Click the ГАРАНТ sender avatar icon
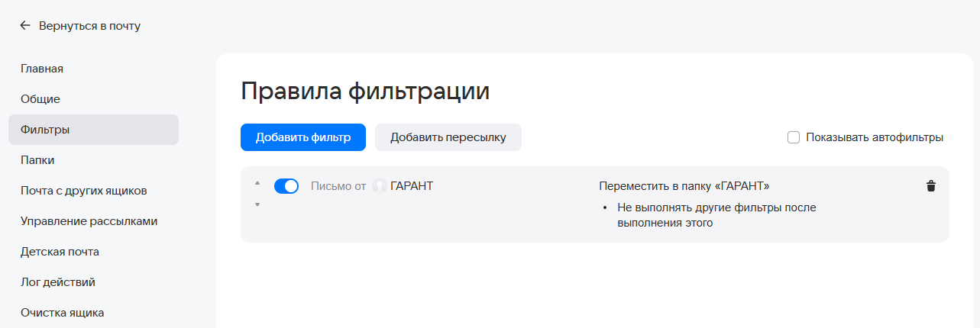This screenshot has width=980, height=328. [x=380, y=186]
